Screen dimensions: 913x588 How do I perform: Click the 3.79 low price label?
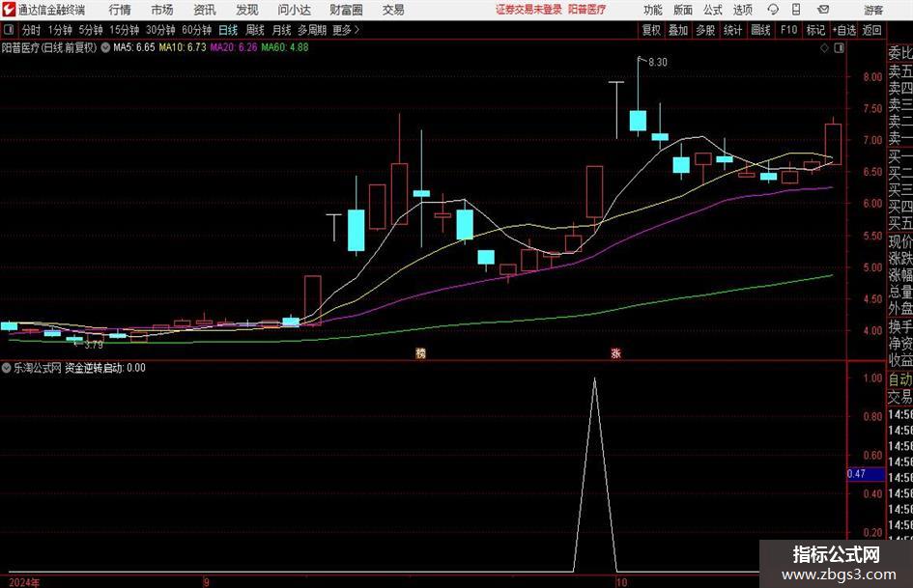[x=94, y=345]
